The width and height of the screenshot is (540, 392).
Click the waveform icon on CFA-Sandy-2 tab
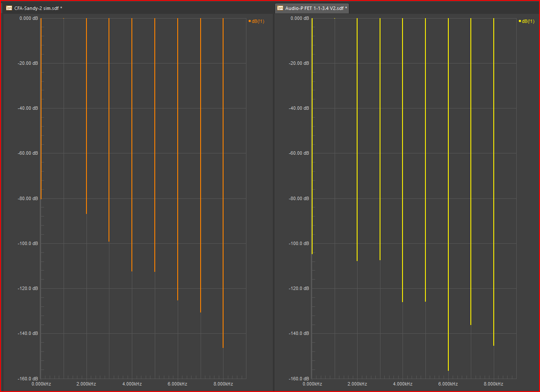click(9, 8)
